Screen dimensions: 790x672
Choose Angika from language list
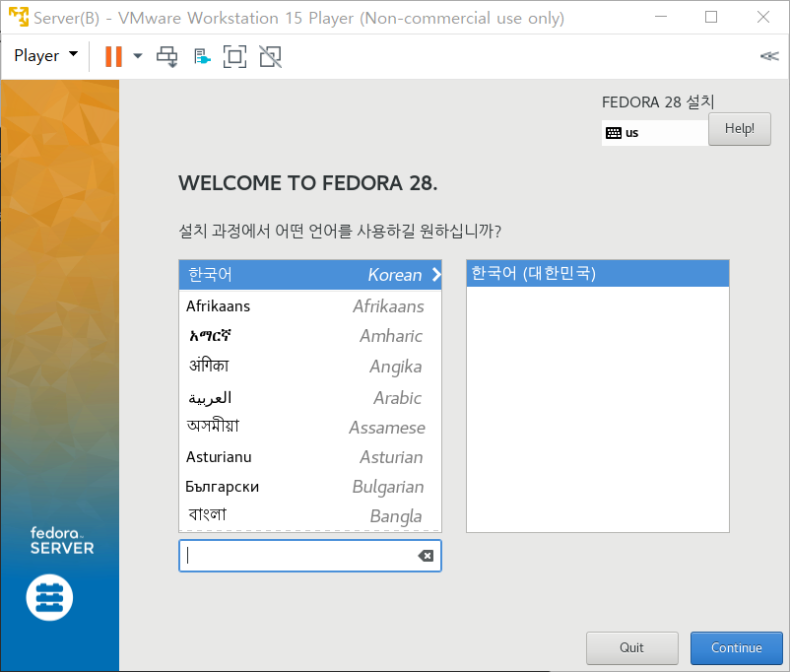310,366
